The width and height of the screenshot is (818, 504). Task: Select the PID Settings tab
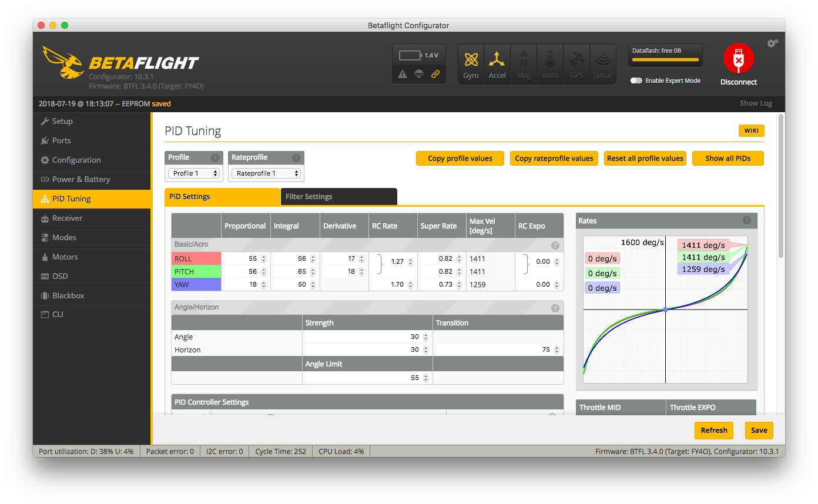click(222, 197)
